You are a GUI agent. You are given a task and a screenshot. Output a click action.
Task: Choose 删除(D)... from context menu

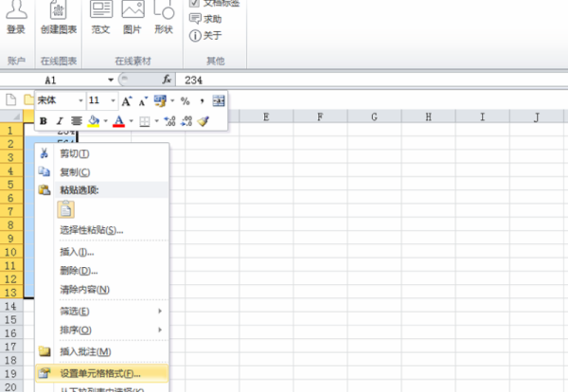click(102, 270)
